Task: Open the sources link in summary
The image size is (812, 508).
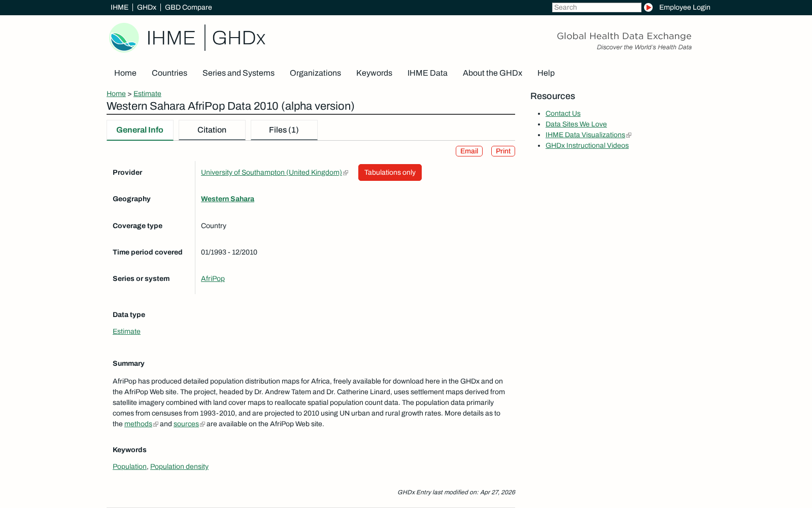Action: [x=186, y=424]
